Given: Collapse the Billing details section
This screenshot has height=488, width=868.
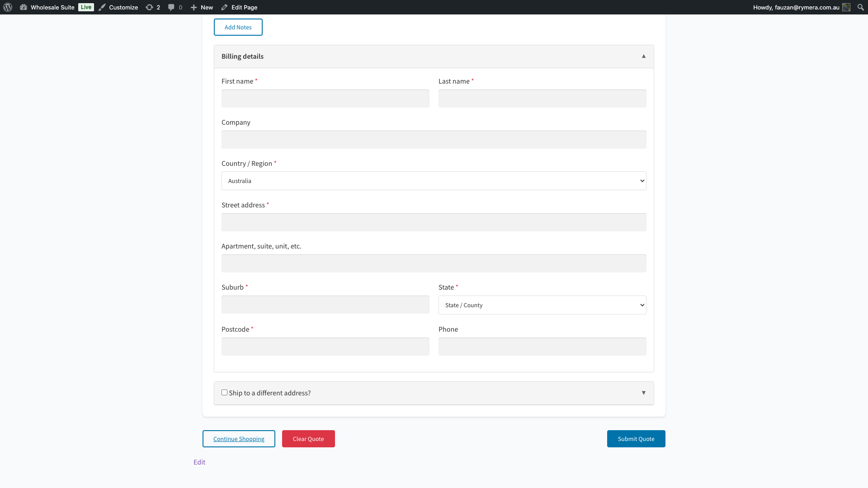Looking at the screenshot, I should (643, 56).
